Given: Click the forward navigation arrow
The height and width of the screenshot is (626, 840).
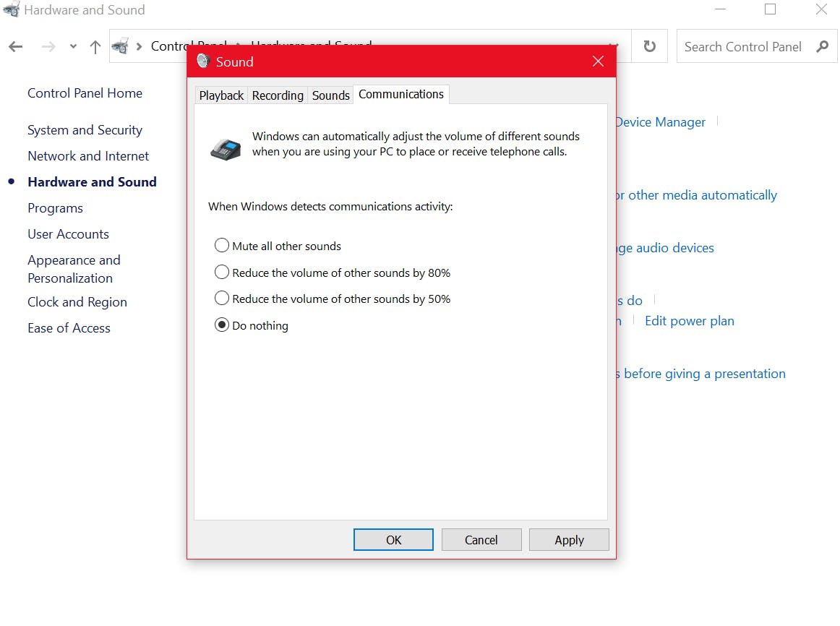Looking at the screenshot, I should (48, 47).
